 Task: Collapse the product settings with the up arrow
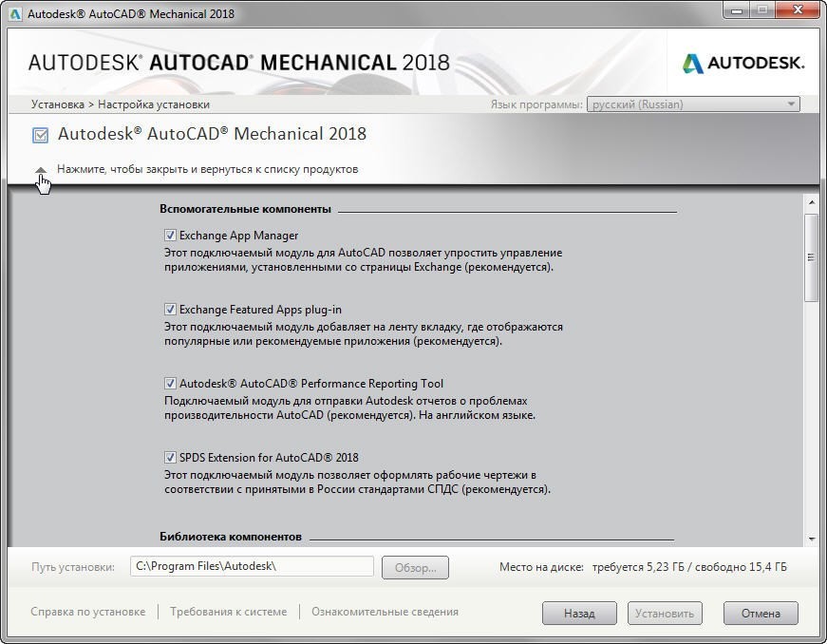coord(41,170)
